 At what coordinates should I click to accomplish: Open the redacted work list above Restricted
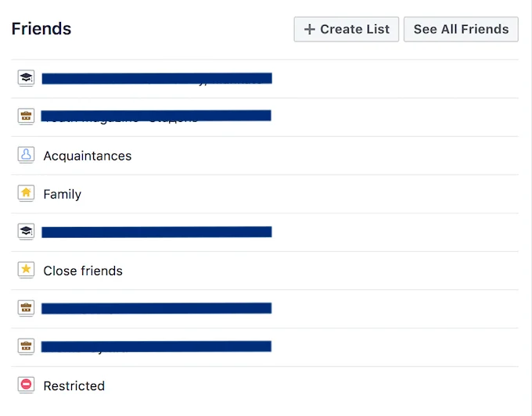[156, 346]
